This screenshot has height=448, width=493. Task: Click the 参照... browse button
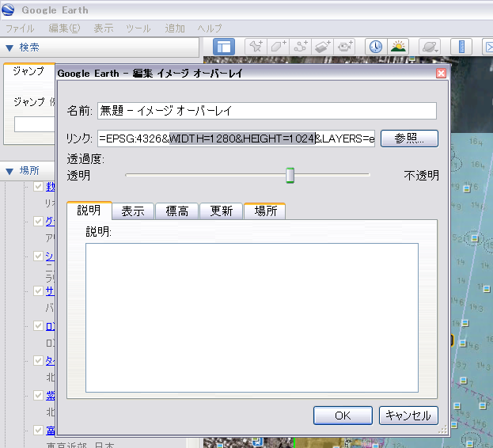click(x=409, y=139)
